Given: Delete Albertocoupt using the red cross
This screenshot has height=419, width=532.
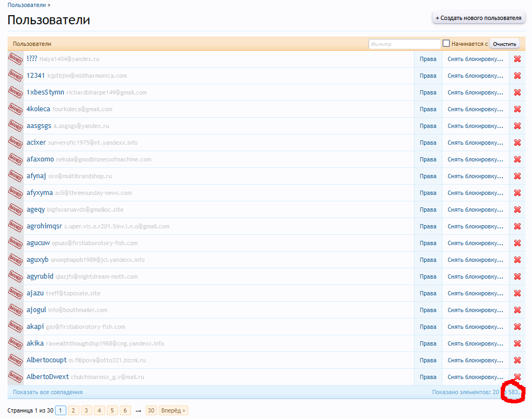Looking at the screenshot, I should (517, 360).
